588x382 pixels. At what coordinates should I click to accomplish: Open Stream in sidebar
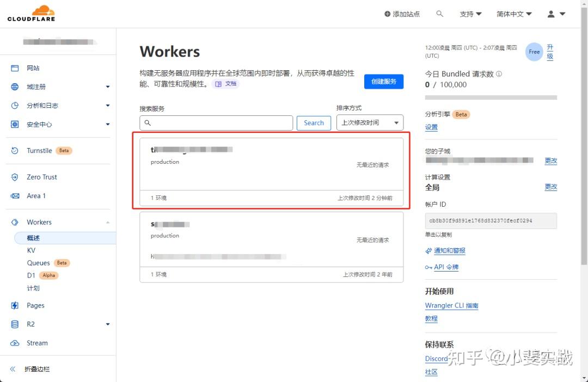click(x=37, y=343)
